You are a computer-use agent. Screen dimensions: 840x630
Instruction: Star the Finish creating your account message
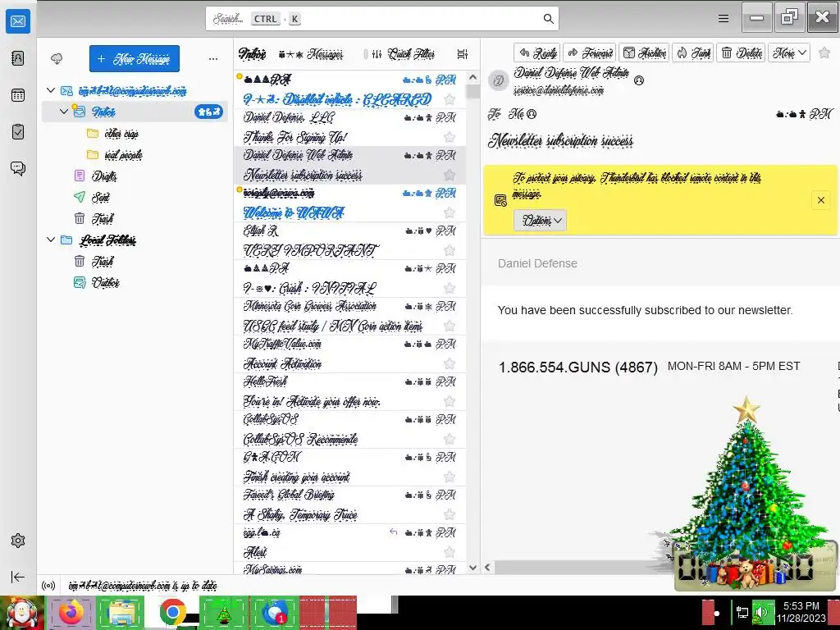pyautogui.click(x=450, y=477)
